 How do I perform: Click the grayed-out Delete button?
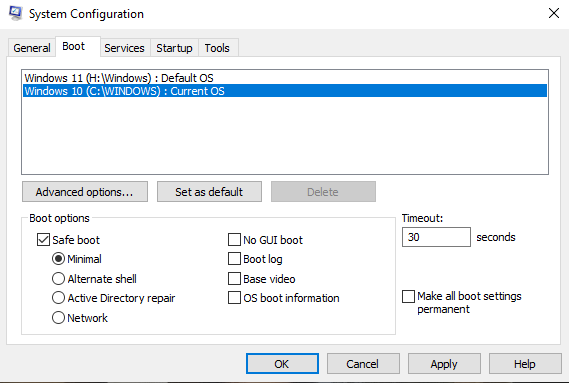(323, 192)
